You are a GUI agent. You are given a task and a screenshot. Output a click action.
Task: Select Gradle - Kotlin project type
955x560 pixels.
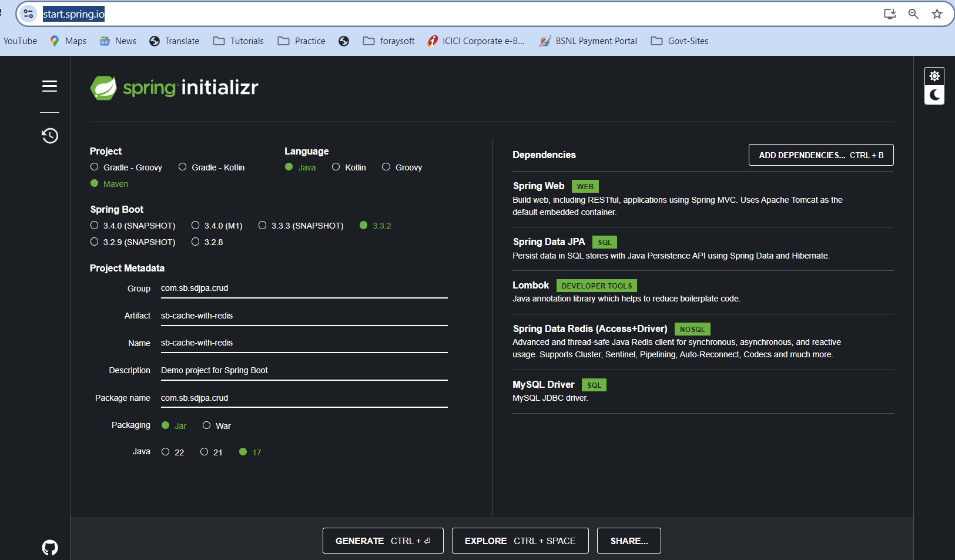click(x=183, y=167)
